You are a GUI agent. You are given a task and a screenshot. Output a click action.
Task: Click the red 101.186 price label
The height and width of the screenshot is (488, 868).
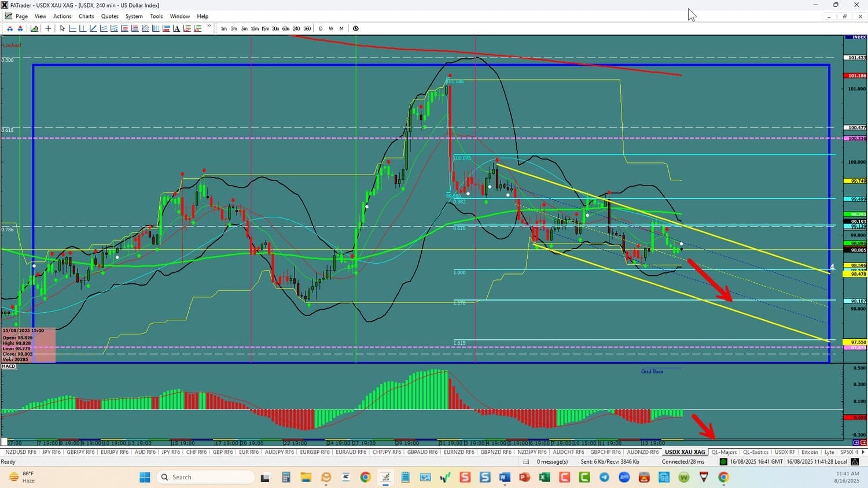click(x=856, y=76)
